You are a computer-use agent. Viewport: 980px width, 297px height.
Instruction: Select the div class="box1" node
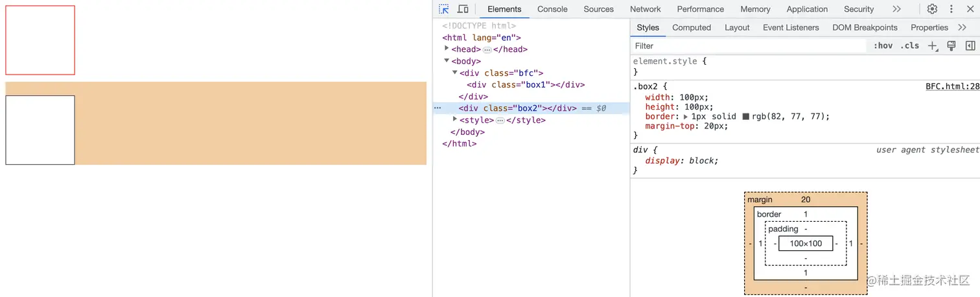(526, 84)
